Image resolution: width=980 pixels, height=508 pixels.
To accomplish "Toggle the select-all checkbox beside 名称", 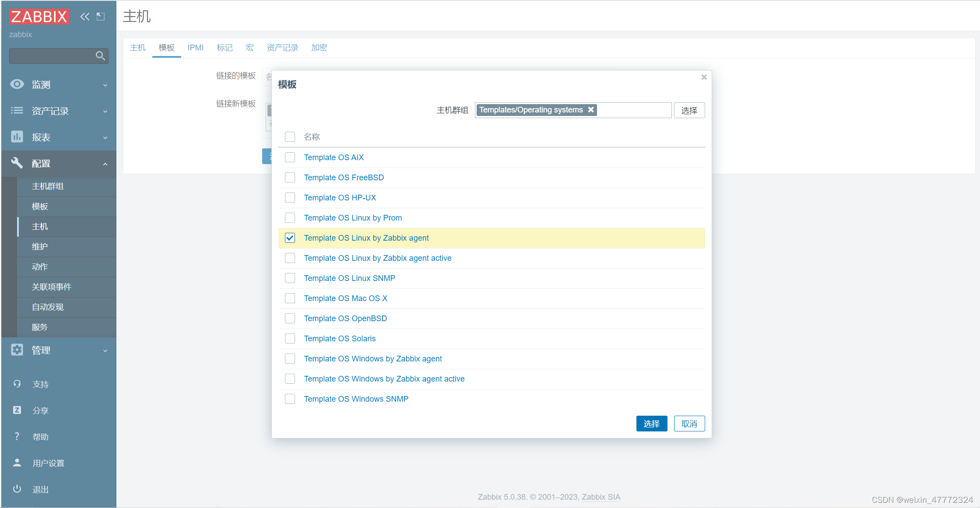I will coord(290,137).
